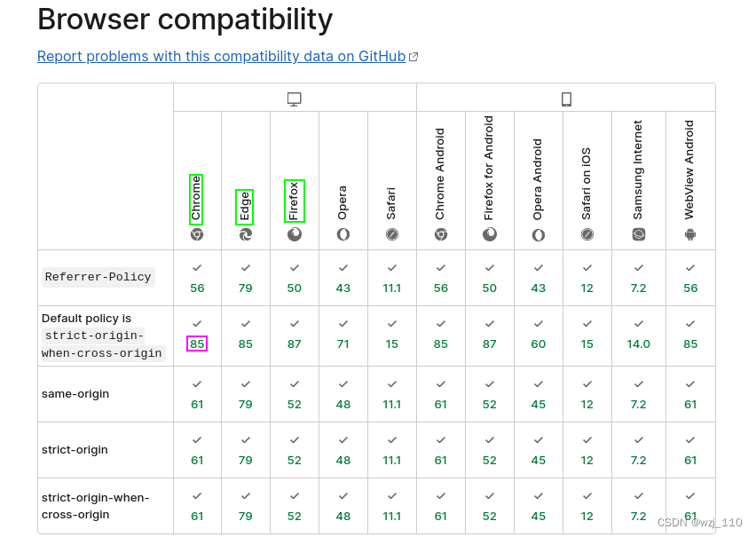
Task: Click the Samsung Internet browser icon
Action: pyautogui.click(x=638, y=234)
